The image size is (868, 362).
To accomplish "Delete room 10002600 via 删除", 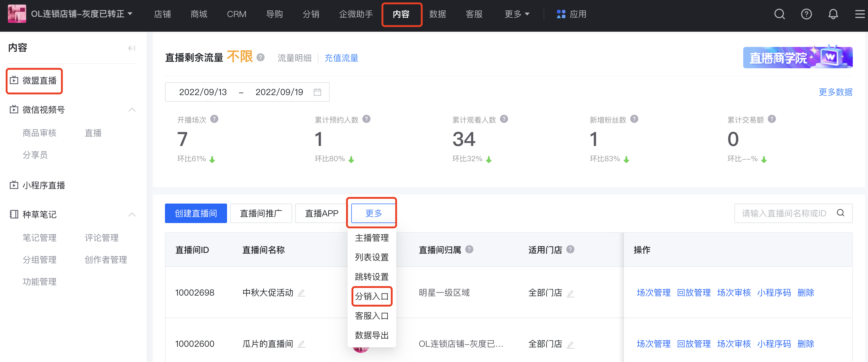I will [805, 344].
